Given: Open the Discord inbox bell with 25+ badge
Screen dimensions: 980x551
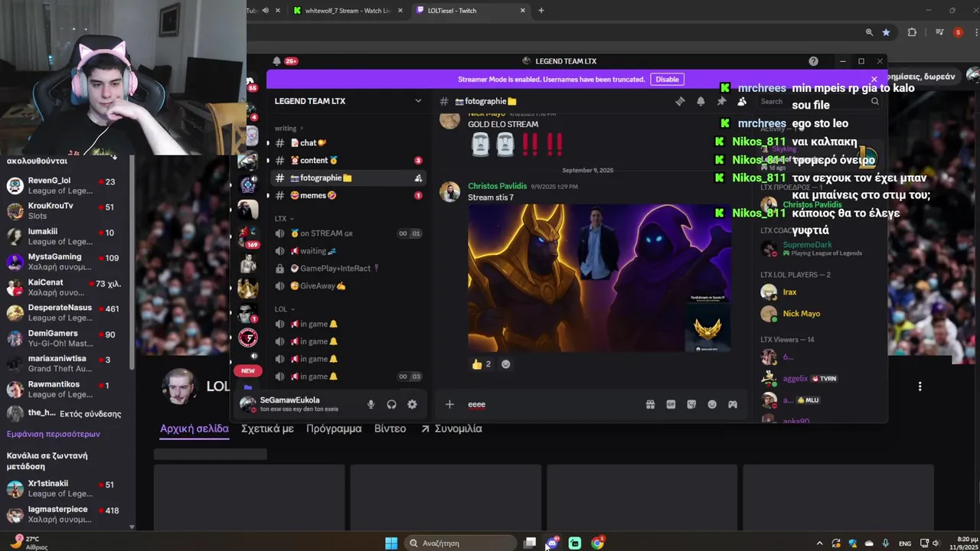Looking at the screenshot, I should (277, 61).
